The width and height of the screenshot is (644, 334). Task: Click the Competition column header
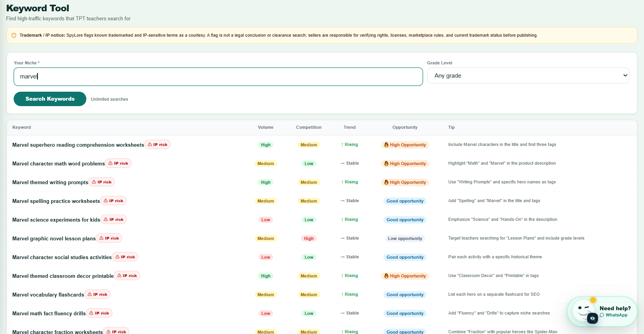coord(309,128)
